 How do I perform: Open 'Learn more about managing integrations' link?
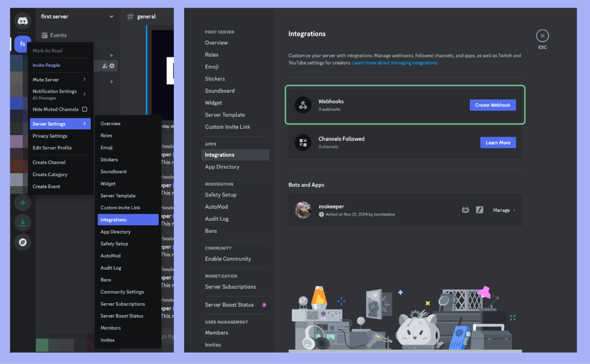(395, 63)
